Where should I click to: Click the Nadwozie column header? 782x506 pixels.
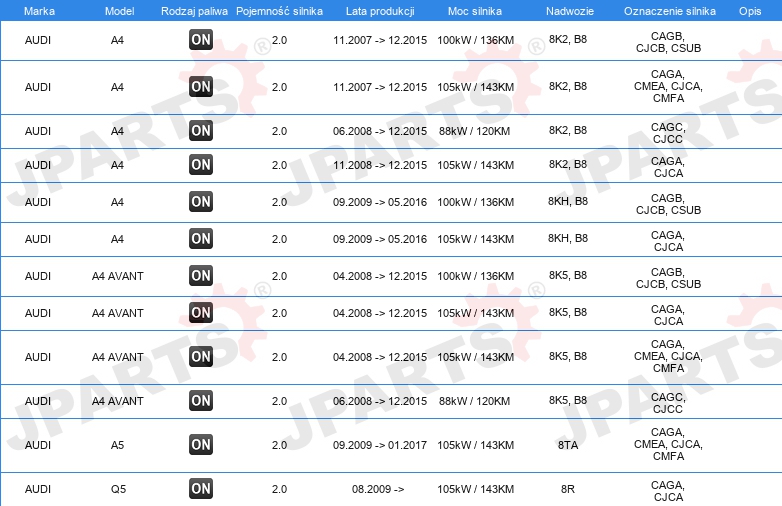click(x=570, y=11)
